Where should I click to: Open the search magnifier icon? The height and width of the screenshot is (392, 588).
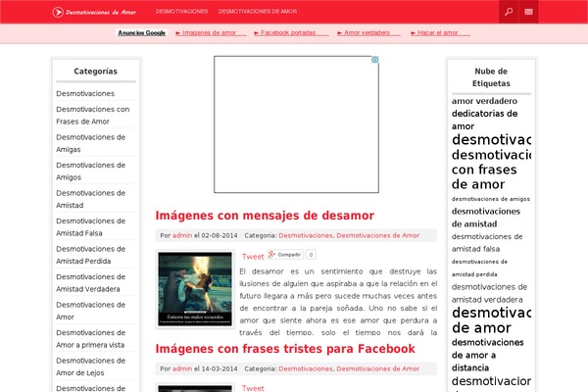tap(509, 12)
